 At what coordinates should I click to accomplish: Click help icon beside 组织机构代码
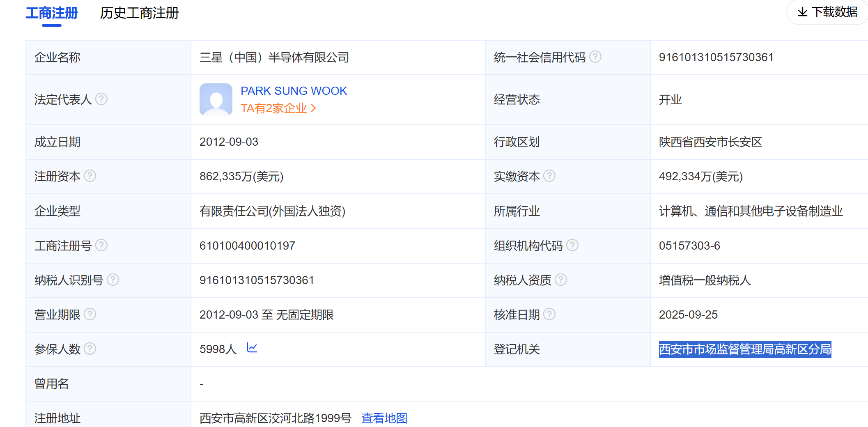[x=572, y=245]
